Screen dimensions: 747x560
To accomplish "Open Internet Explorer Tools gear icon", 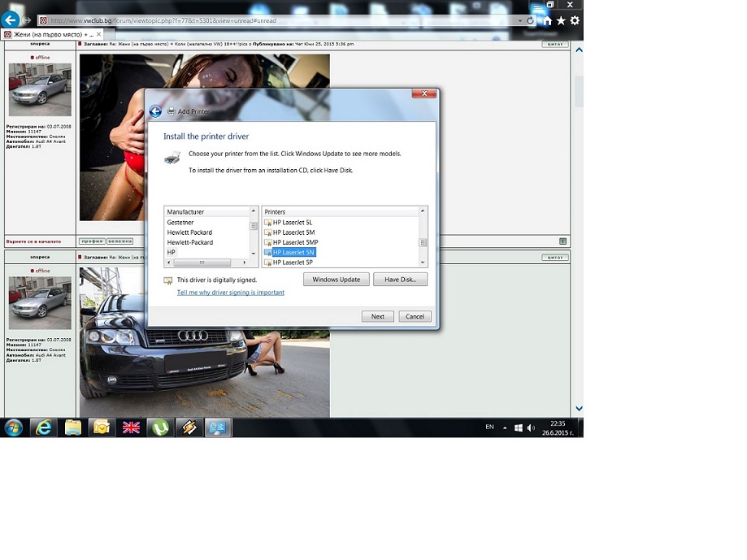I will 575,20.
